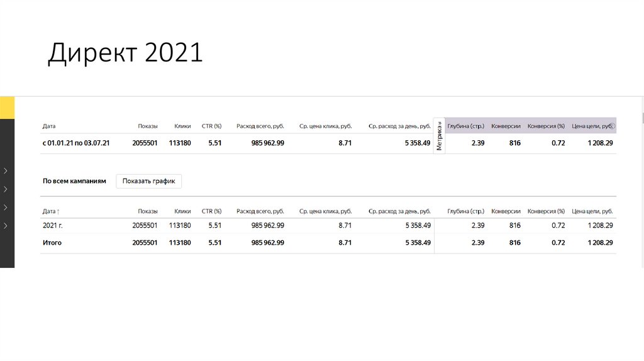644x361 pixels.
Task: Select 1 208.29 in the 2021 г. row
Action: tap(600, 226)
